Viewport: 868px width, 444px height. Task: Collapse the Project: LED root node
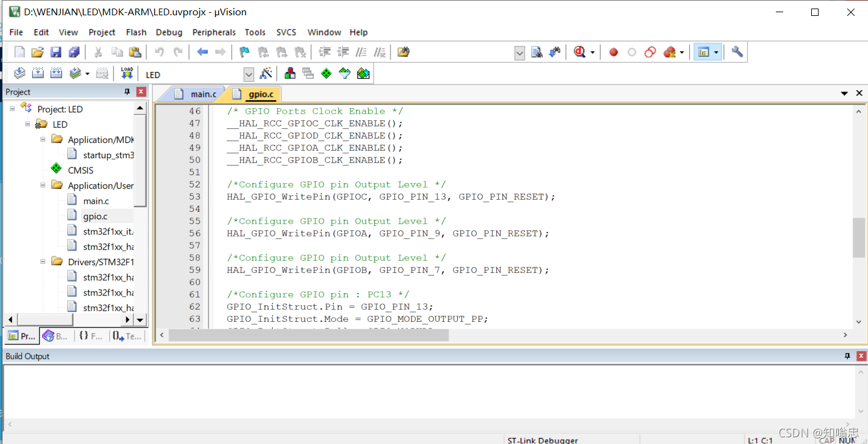[x=12, y=108]
